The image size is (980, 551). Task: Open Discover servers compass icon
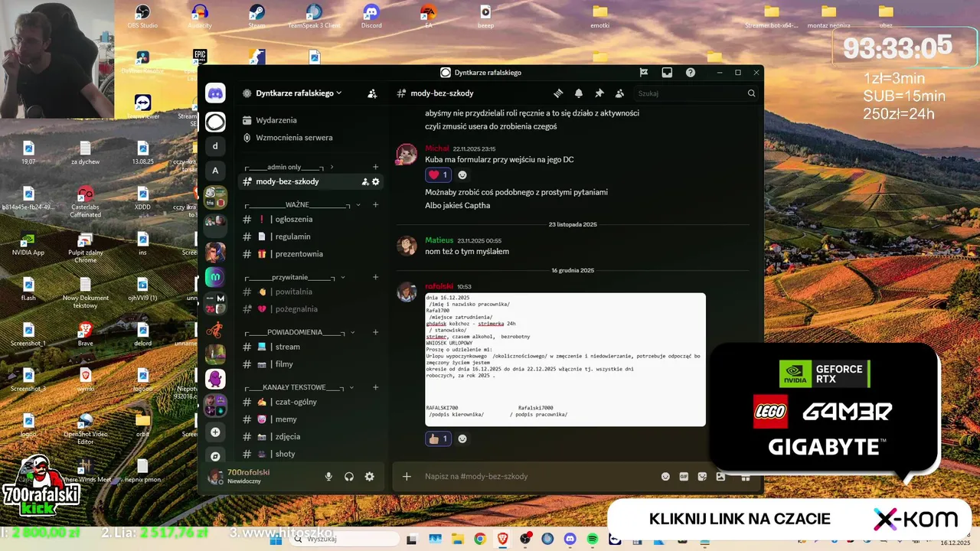coord(215,456)
